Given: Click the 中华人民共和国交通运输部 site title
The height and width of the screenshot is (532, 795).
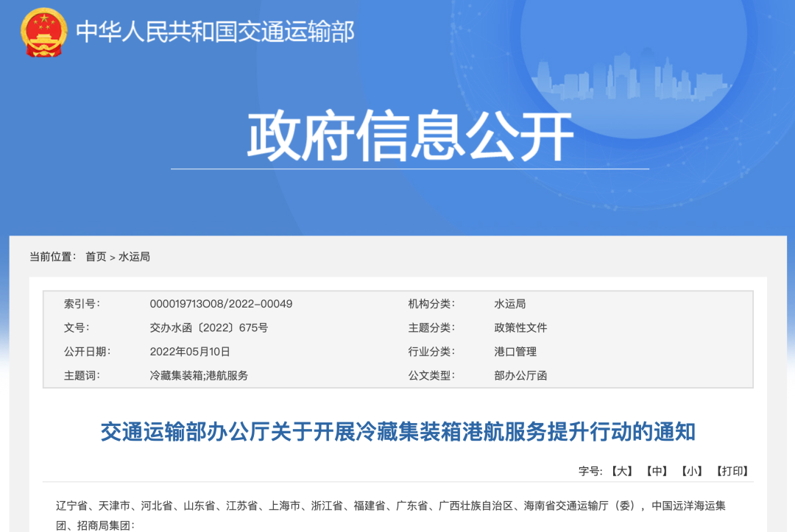Looking at the screenshot, I should point(213,31).
